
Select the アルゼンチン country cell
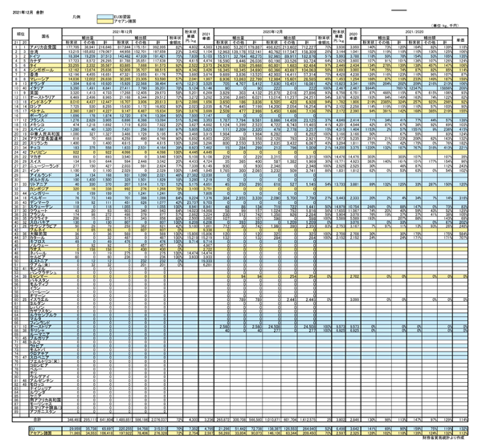(46, 381)
